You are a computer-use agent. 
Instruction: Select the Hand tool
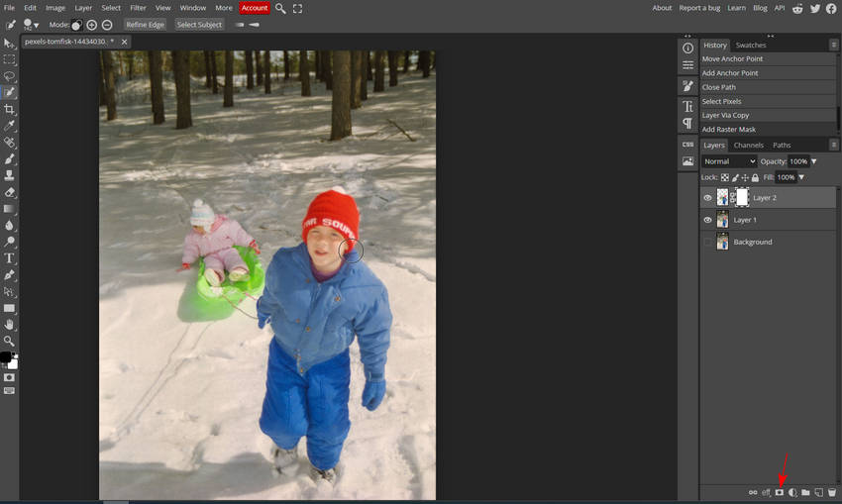(x=9, y=324)
